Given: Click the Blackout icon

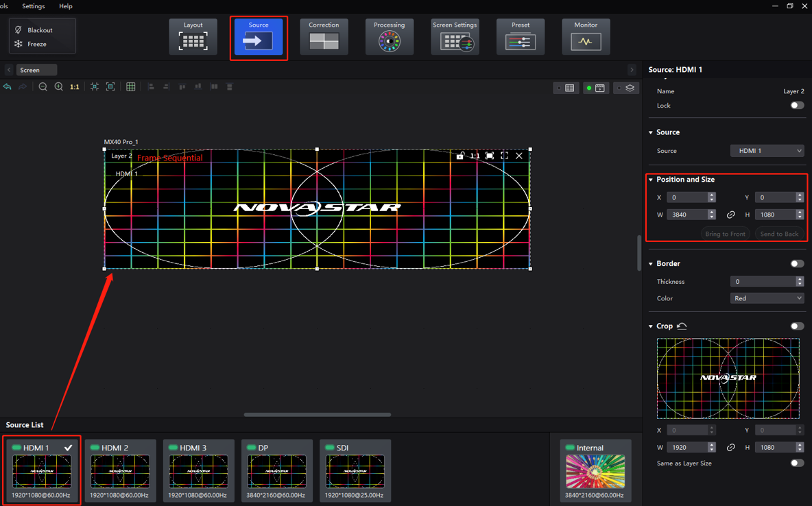Looking at the screenshot, I should point(19,30).
